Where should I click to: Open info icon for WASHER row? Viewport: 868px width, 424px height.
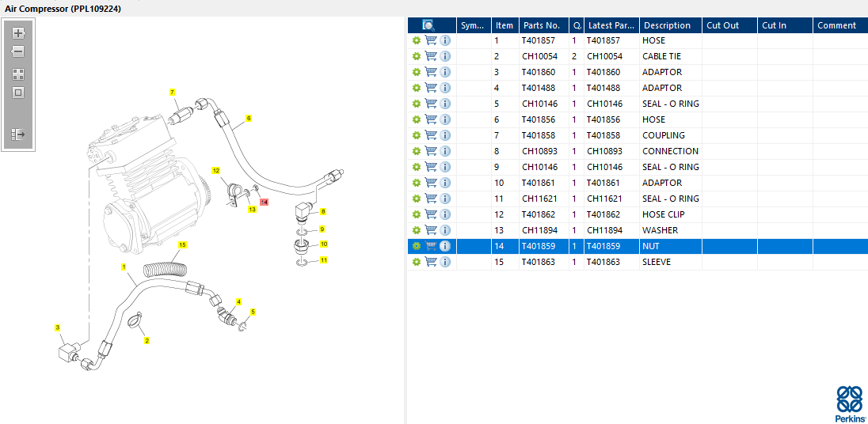(x=445, y=230)
